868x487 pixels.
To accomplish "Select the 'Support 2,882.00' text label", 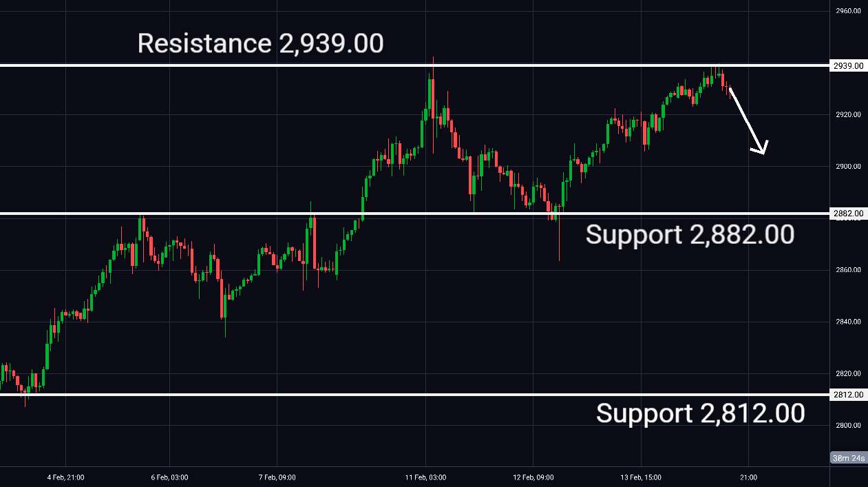I will [690, 235].
